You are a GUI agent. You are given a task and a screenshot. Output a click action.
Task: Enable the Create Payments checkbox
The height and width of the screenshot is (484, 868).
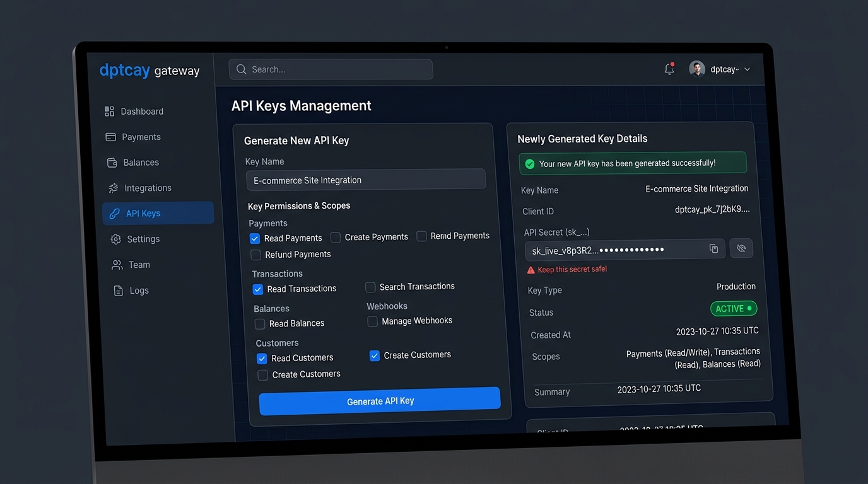[336, 238]
